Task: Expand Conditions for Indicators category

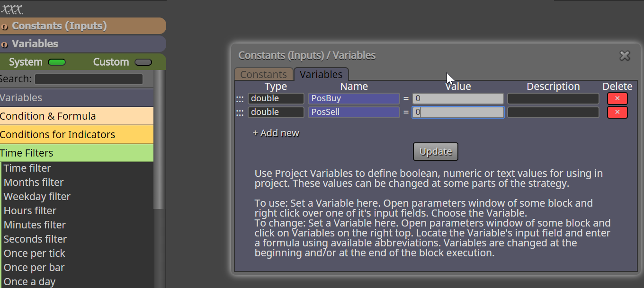Action: point(77,135)
